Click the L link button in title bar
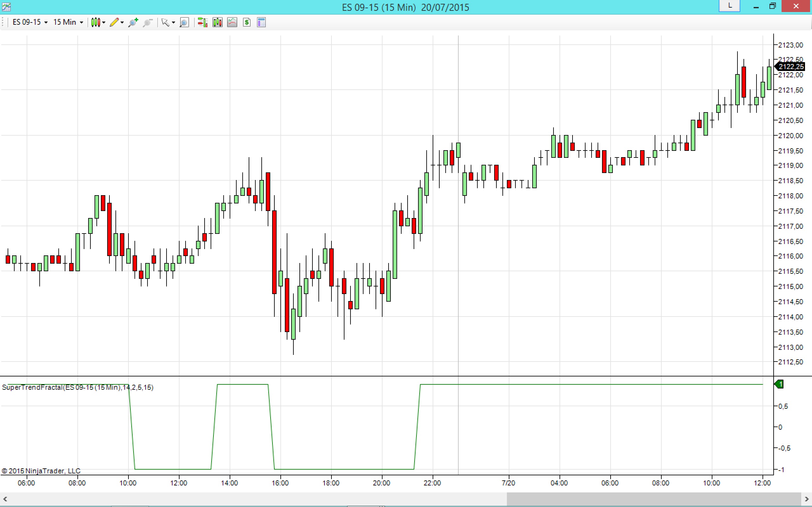812x507 pixels. 730,6
